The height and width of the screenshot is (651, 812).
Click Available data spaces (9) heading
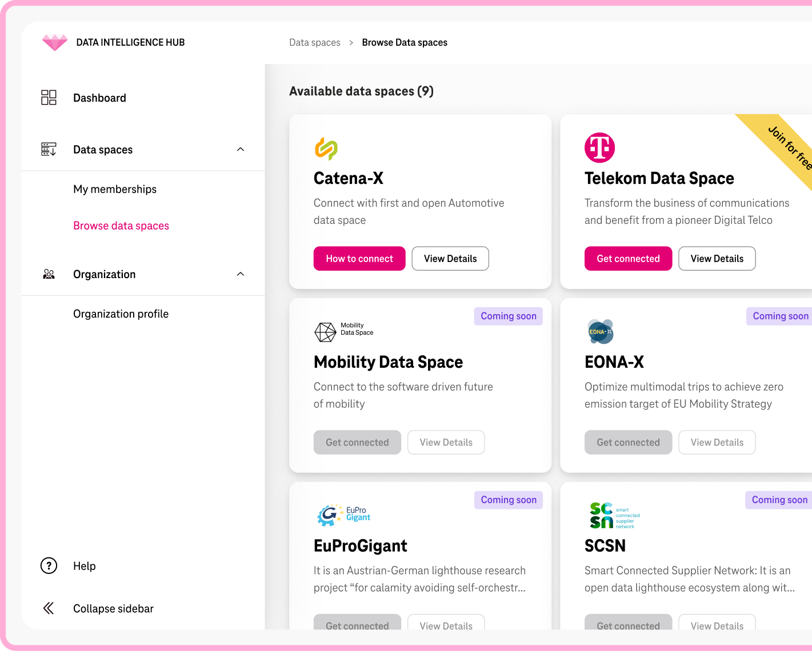362,91
